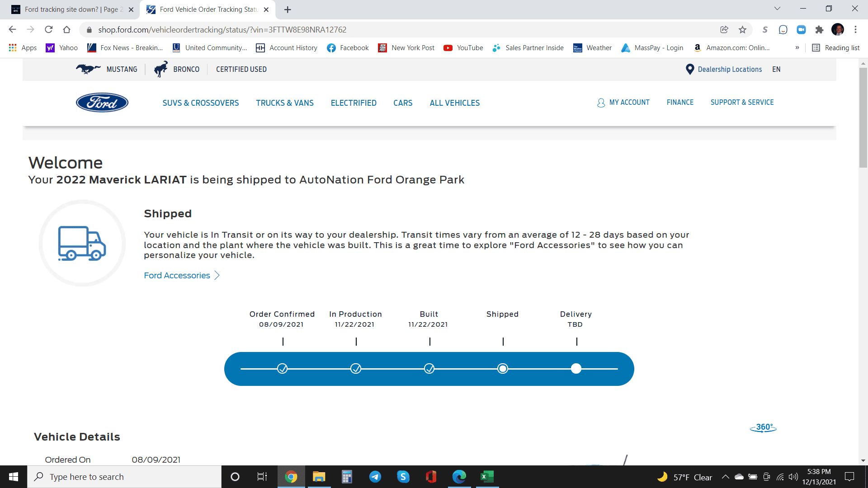
Task: Click the My Account person icon
Action: 601,103
